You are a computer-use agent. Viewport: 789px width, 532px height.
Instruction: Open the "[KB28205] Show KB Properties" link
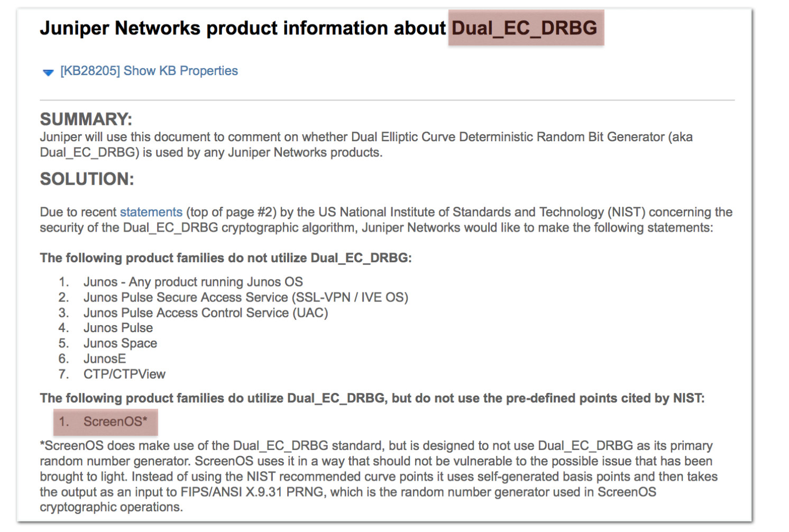(149, 71)
